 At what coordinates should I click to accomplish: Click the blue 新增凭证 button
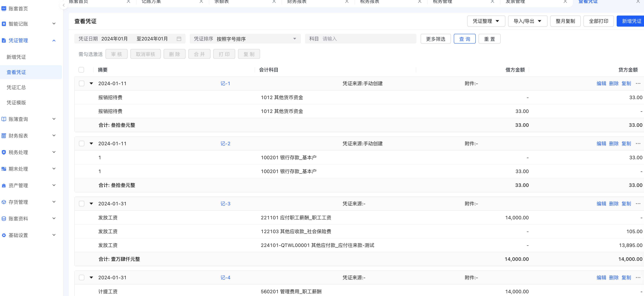coord(631,21)
